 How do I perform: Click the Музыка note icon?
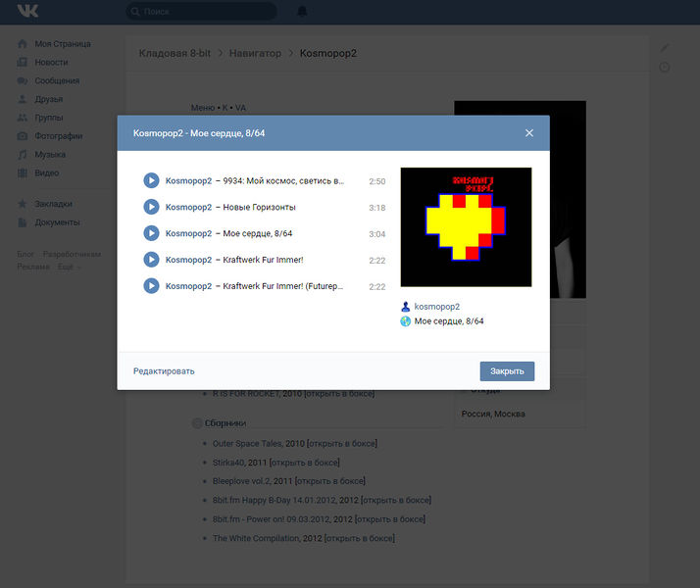[23, 155]
